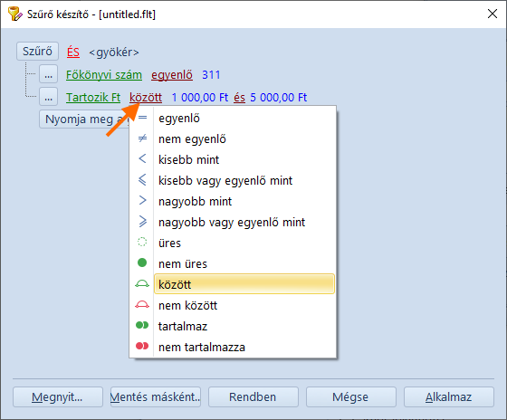This screenshot has width=507, height=420.
Task: Edit the 1 000,00 Ft value
Action: pos(200,98)
